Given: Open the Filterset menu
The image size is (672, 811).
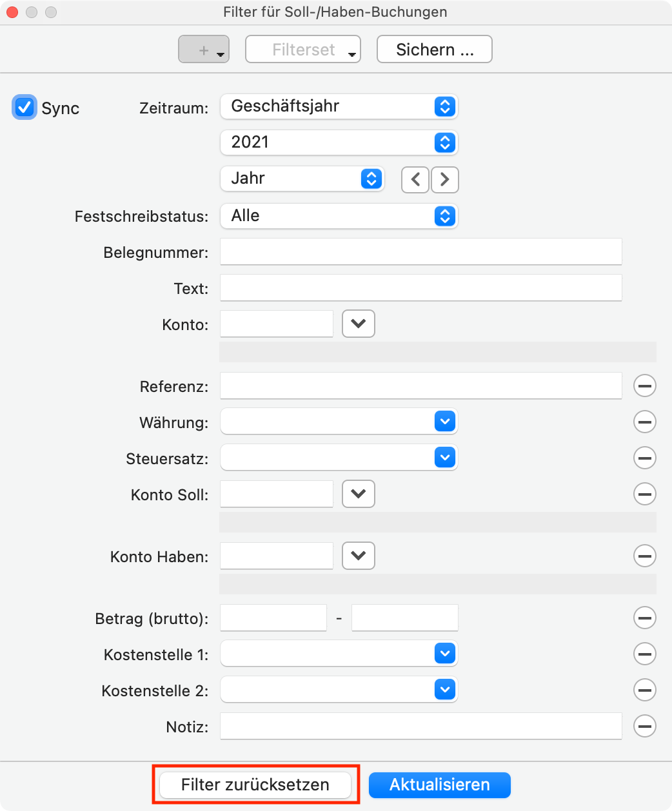Looking at the screenshot, I should [x=303, y=50].
